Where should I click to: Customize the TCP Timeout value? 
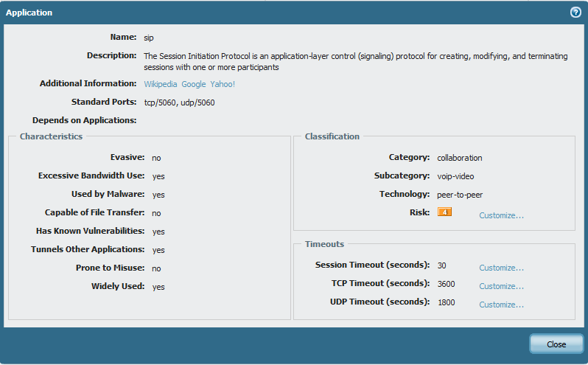(x=501, y=286)
